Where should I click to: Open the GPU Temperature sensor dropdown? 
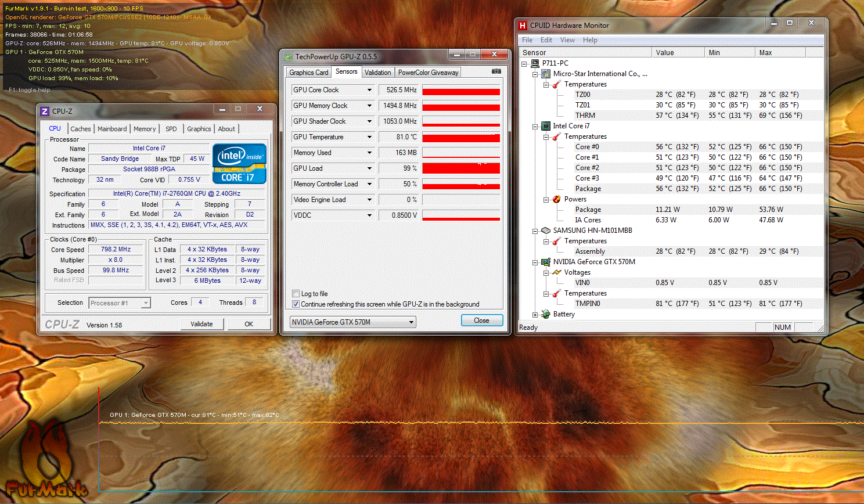369,137
